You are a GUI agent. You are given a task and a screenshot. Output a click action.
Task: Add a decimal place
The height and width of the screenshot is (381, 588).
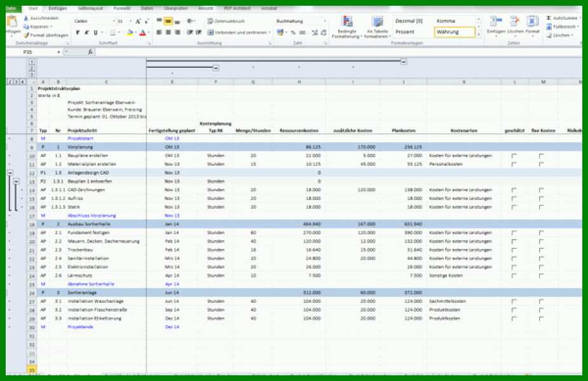[315, 32]
